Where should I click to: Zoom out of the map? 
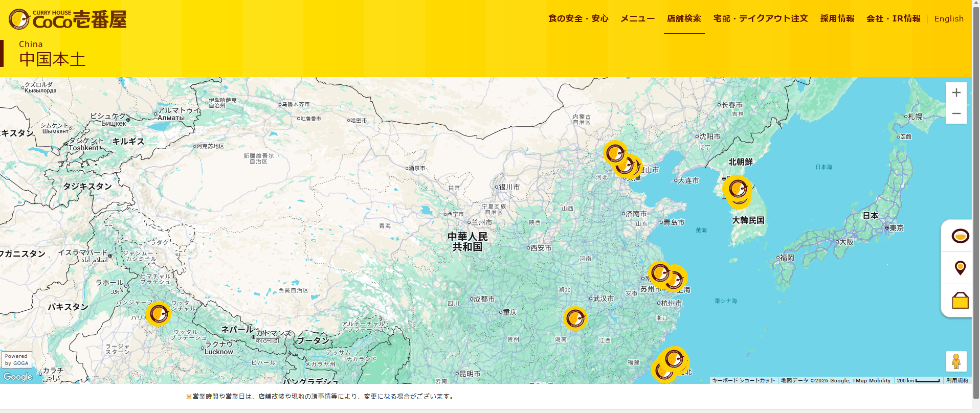pyautogui.click(x=956, y=113)
